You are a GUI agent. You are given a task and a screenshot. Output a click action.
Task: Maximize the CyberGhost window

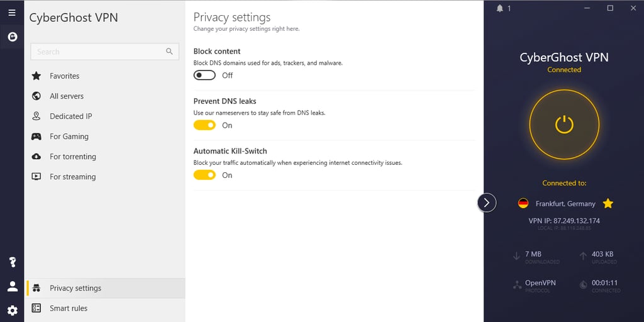pyautogui.click(x=610, y=8)
